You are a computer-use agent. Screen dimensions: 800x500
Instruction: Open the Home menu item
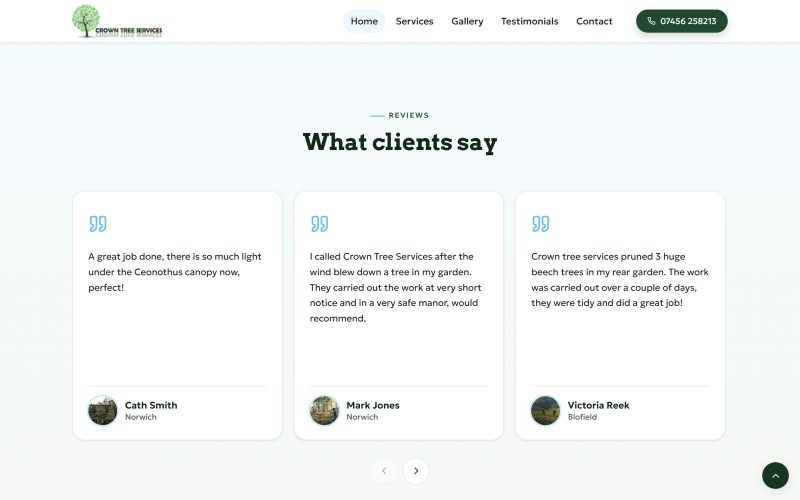(364, 21)
